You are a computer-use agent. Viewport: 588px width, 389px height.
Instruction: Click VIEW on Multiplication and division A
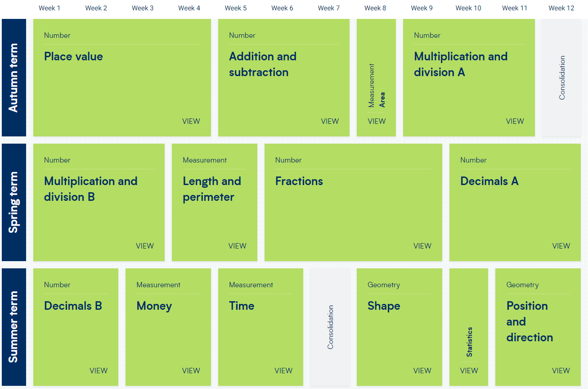(x=515, y=121)
